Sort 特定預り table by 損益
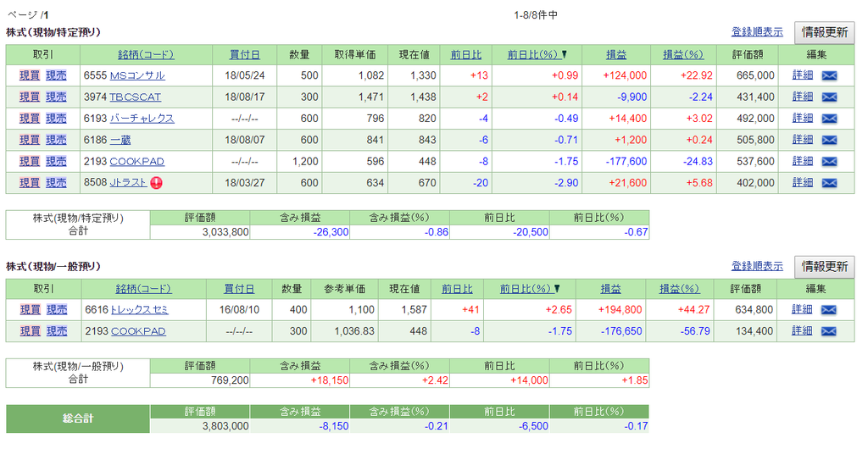The height and width of the screenshot is (449, 868). point(616,55)
